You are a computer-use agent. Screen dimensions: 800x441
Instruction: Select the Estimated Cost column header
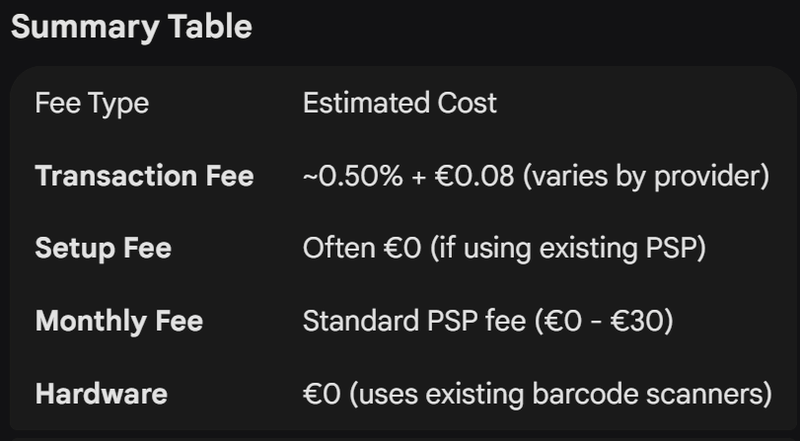click(x=399, y=103)
